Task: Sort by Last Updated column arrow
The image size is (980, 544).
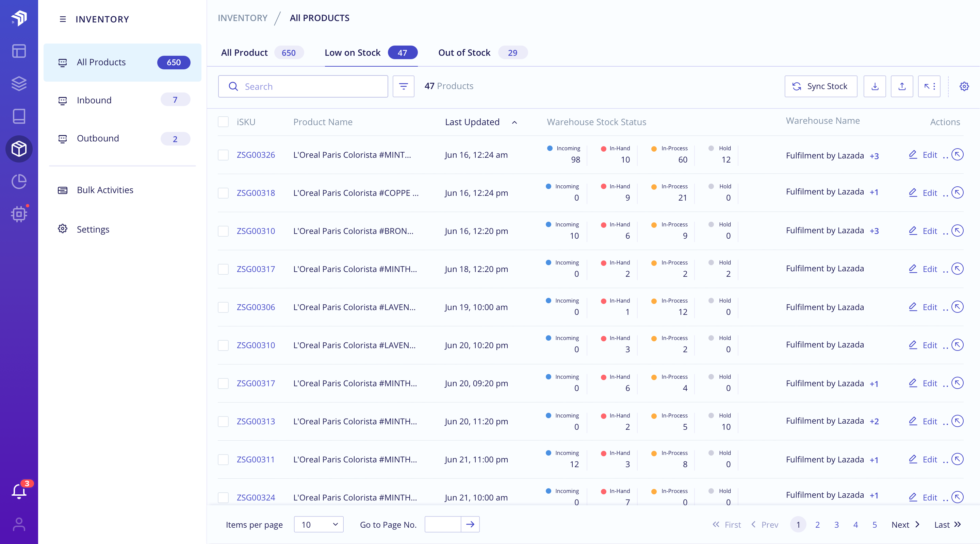Action: click(x=514, y=122)
